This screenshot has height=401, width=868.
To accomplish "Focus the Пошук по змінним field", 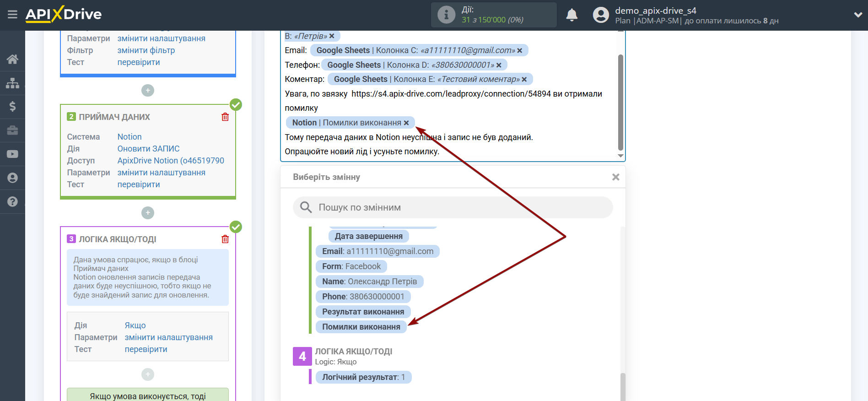I will coord(453,207).
